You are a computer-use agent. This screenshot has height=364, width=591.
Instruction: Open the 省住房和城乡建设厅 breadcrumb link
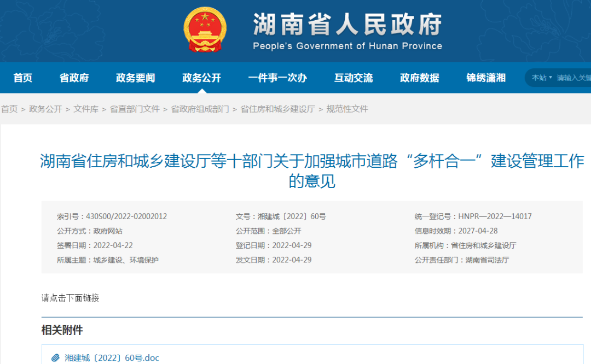277,109
